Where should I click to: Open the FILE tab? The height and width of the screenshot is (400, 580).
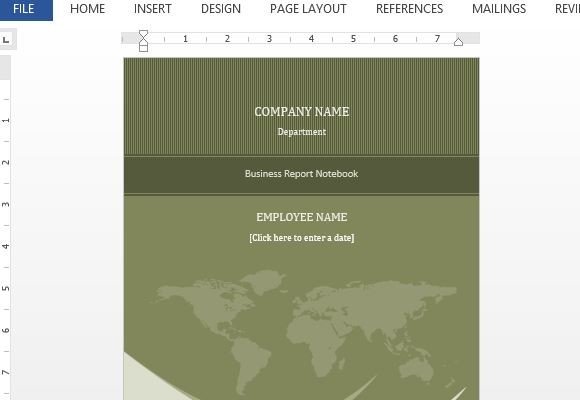pos(24,9)
